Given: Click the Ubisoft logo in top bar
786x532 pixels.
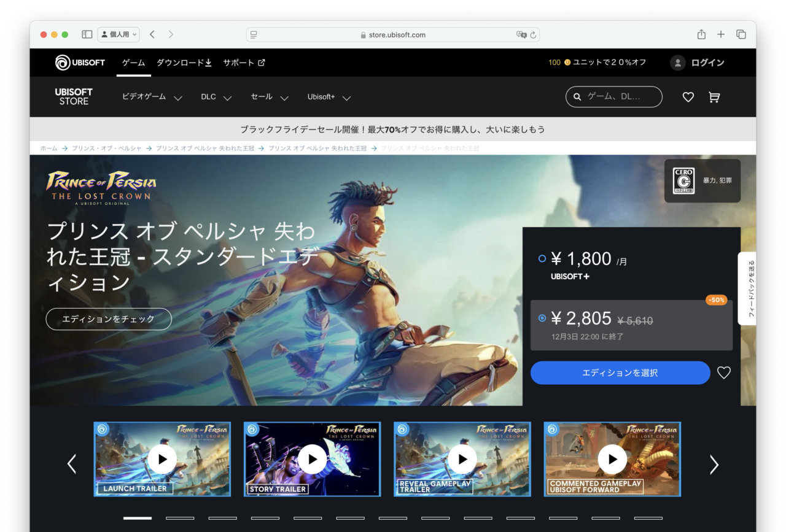Looking at the screenshot, I should point(80,63).
